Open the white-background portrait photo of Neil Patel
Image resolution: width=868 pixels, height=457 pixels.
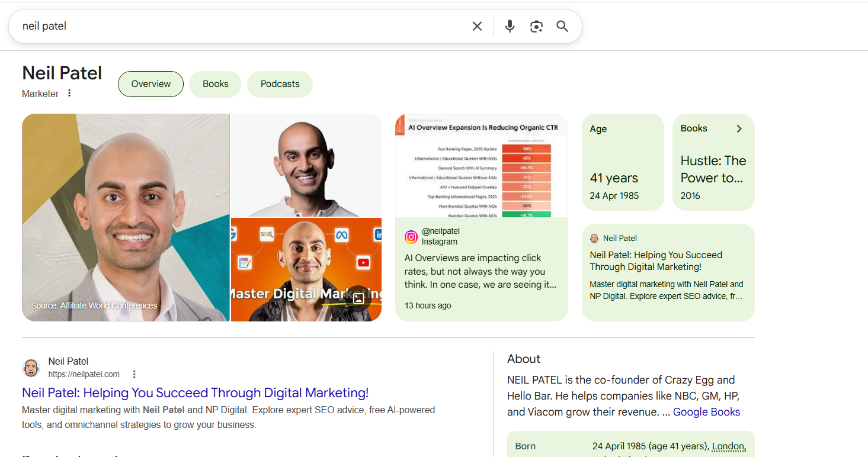(x=306, y=165)
